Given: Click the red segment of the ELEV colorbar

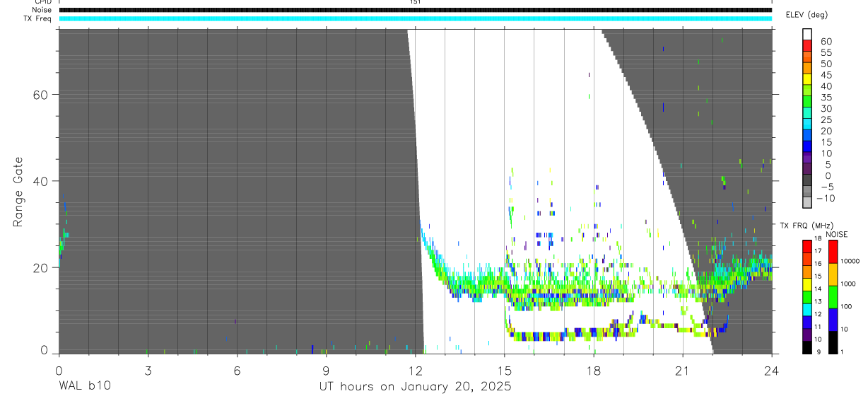Looking at the screenshot, I should click(807, 45).
